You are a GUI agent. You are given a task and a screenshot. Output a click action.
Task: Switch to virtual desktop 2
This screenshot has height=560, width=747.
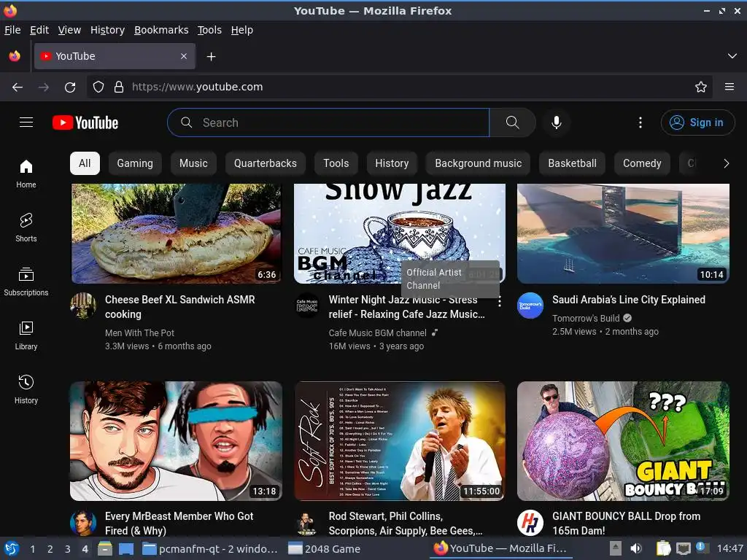(x=50, y=549)
